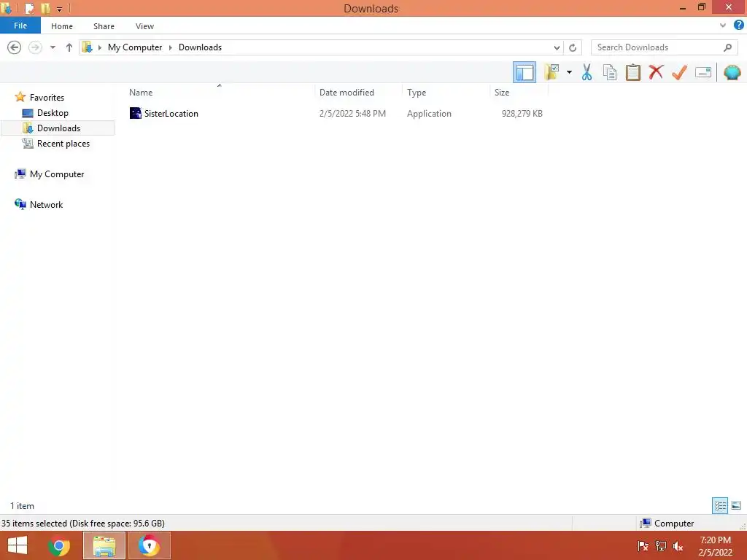Click the folder options toolbar icon
The width and height of the screenshot is (747, 560).
click(551, 72)
